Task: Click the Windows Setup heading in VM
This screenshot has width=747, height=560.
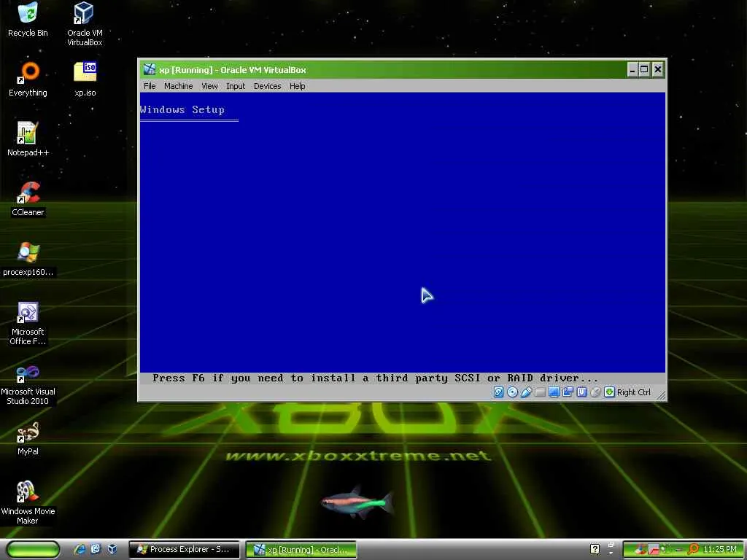Action: pos(182,109)
